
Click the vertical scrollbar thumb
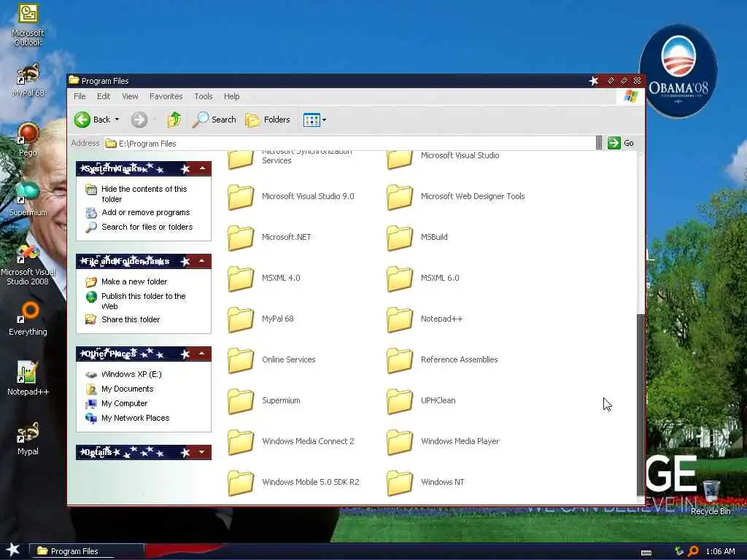pyautogui.click(x=640, y=405)
